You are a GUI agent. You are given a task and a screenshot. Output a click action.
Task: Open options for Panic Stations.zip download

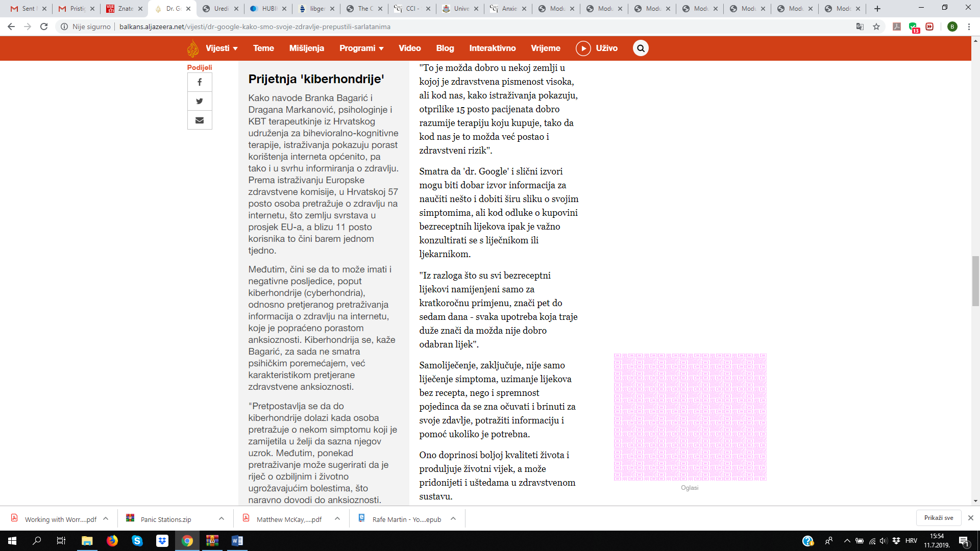222,518
